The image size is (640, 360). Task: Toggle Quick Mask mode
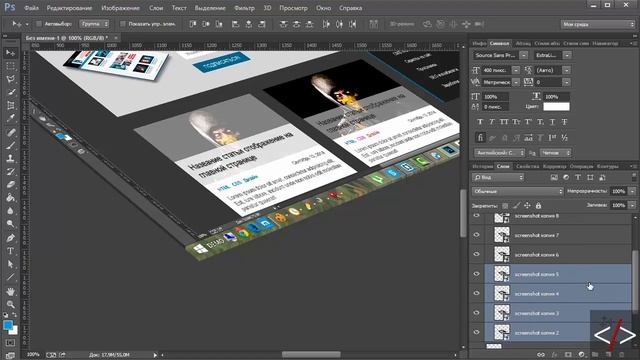click(11, 343)
